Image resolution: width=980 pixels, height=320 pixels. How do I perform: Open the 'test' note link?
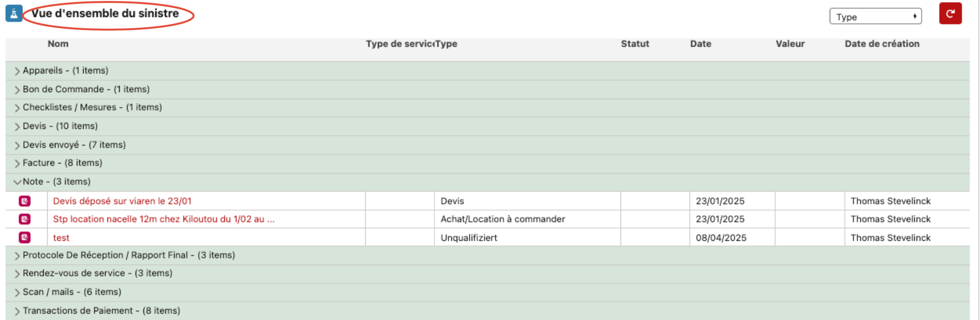(61, 238)
